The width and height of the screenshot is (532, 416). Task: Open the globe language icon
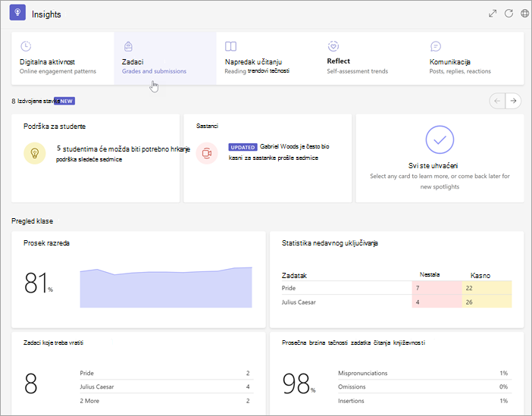pyautogui.click(x=524, y=14)
